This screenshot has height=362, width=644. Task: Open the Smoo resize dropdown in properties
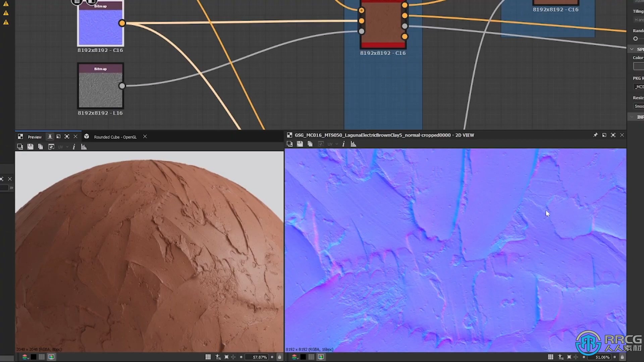click(x=639, y=106)
